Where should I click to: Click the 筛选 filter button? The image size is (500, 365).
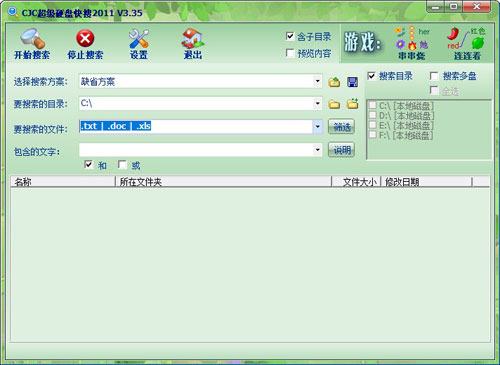341,127
